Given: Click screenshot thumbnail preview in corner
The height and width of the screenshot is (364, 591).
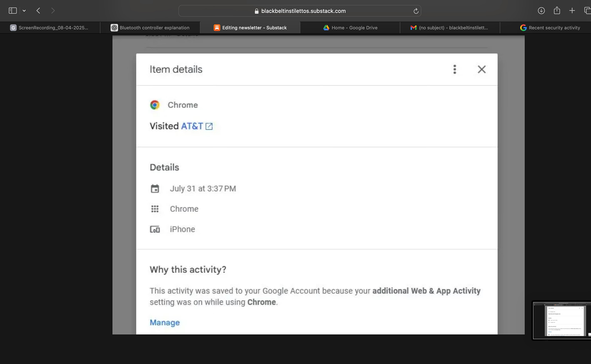Looking at the screenshot, I should 562,320.
